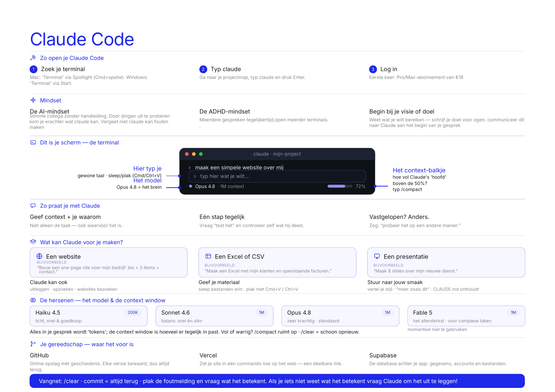
Task: Click the 'momenteel niet te gebruiken' note under Fable 5
Action: [437, 329]
